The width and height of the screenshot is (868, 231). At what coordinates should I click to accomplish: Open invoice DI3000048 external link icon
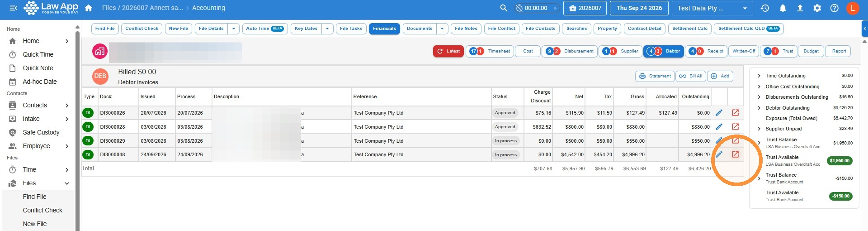pos(736,154)
